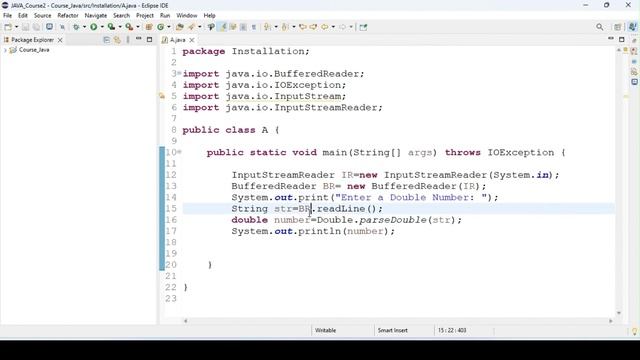Open Package Explorer View Menu
The image size is (640, 360).
pyautogui.click(x=128, y=40)
